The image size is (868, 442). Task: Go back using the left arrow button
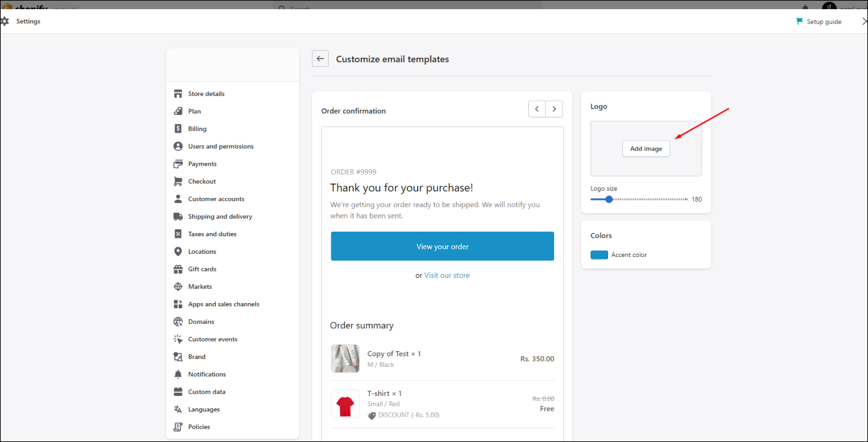pos(320,59)
